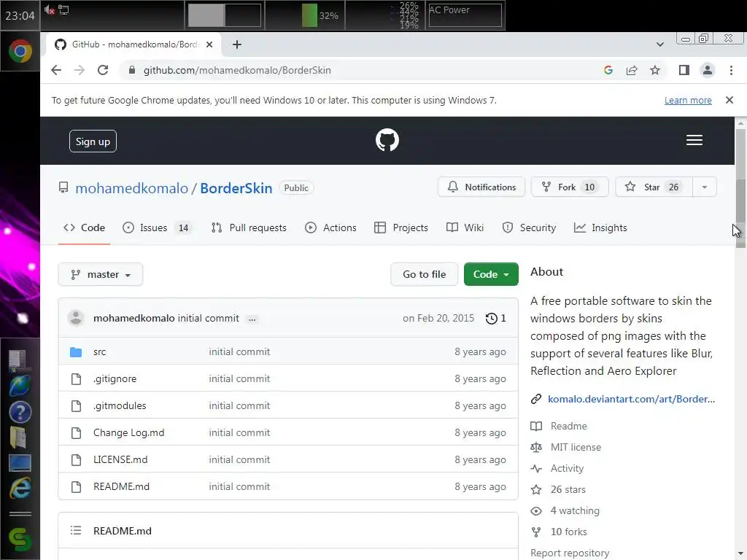Image resolution: width=747 pixels, height=560 pixels.
Task: Click the BorderSkin repository name link
Action: click(x=236, y=188)
